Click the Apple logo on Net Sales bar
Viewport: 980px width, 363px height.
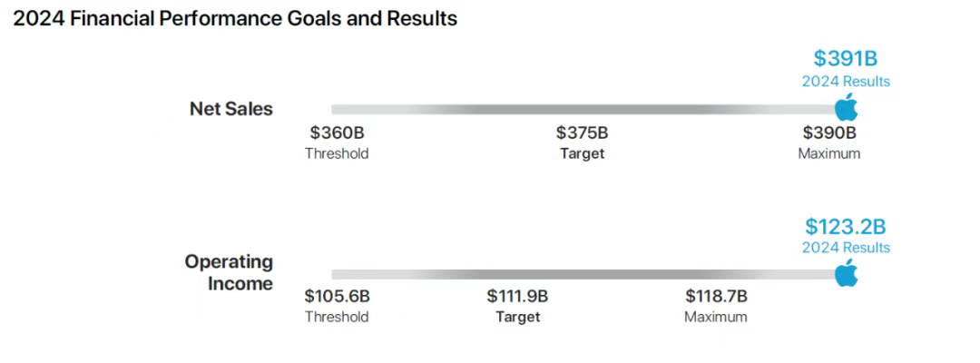tap(846, 106)
